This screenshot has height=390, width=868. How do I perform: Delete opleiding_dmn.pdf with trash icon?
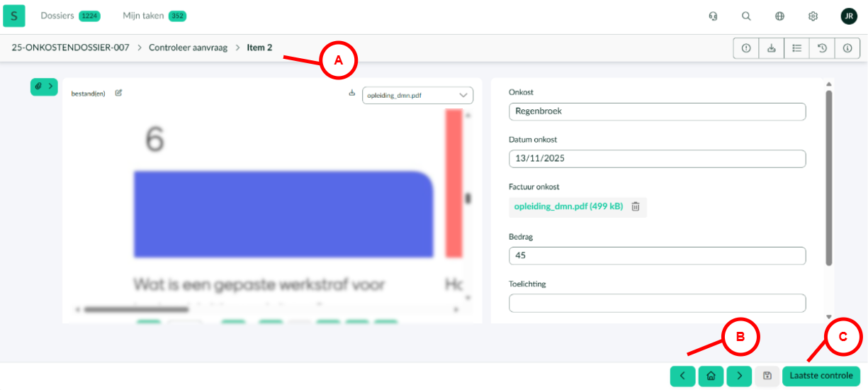636,206
